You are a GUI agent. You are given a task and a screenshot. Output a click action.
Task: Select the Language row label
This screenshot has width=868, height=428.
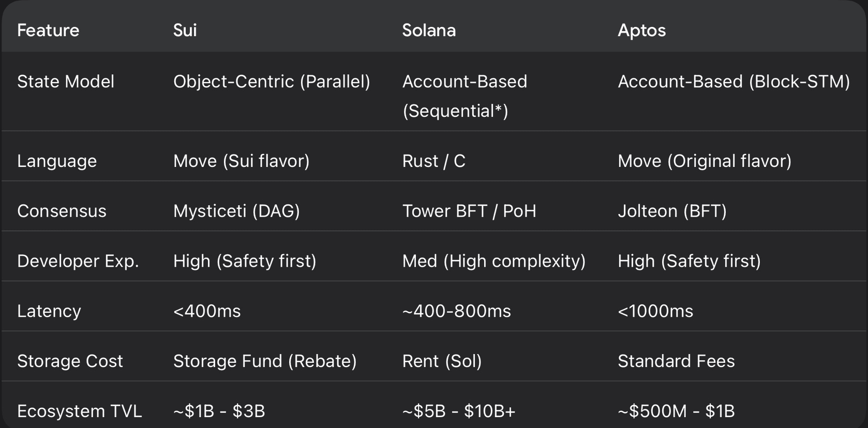click(x=57, y=161)
